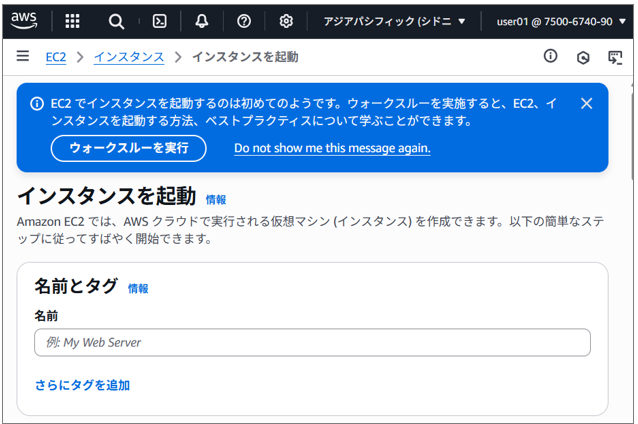
Task: Open the help question mark icon
Action: coord(244,21)
